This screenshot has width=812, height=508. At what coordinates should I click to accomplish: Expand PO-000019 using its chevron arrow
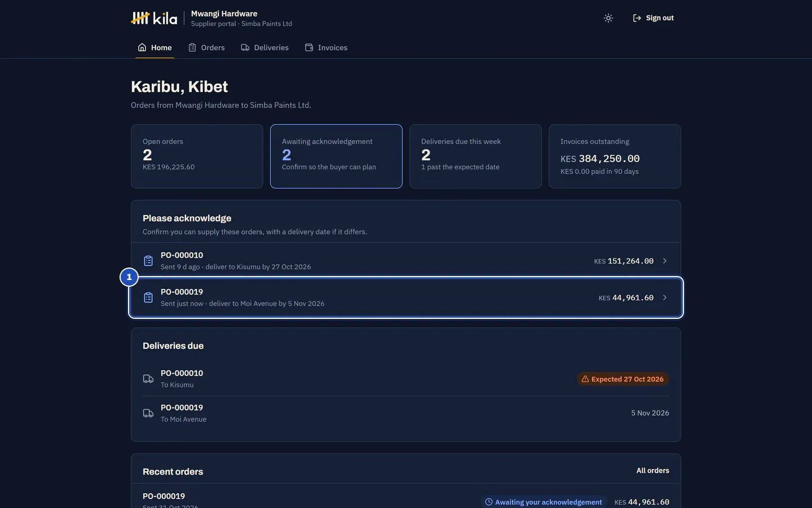tap(665, 297)
